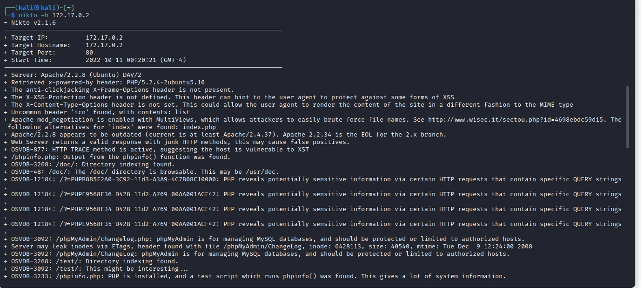Click the OSVDB-48 /doc/ browsable line
The width and height of the screenshot is (644, 288).
[144, 172]
